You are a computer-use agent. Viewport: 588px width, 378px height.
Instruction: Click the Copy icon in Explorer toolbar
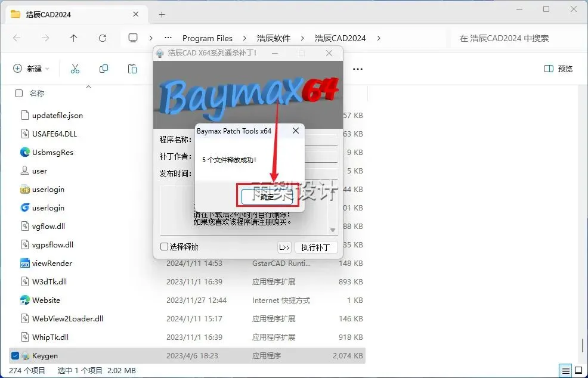click(x=104, y=69)
